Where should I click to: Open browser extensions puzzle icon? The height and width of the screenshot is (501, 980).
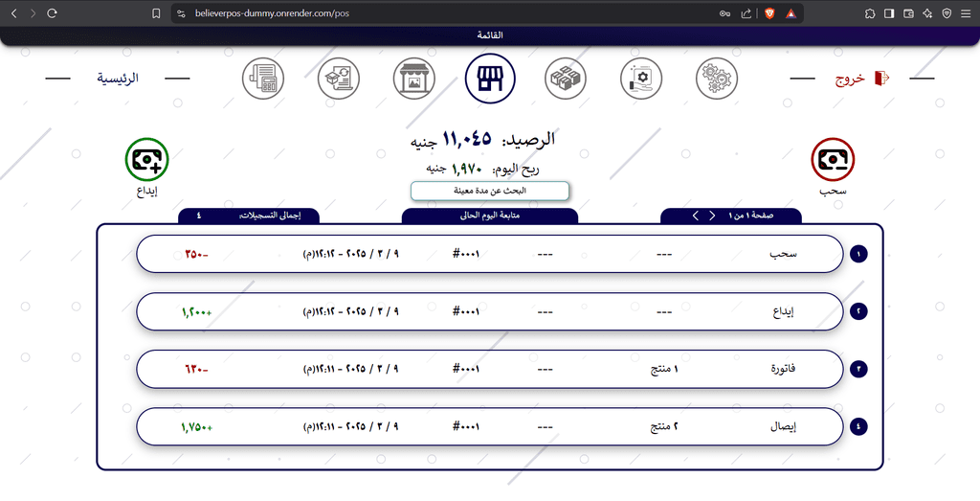pos(870,13)
